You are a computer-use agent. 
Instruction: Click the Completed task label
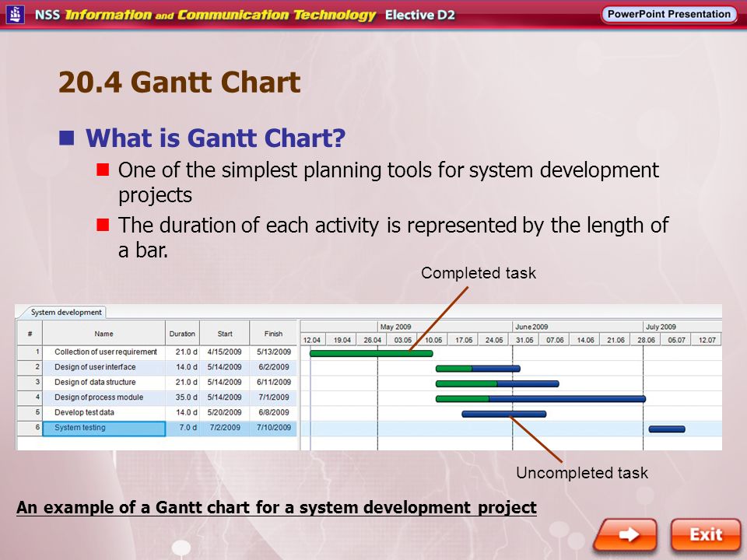click(x=479, y=273)
